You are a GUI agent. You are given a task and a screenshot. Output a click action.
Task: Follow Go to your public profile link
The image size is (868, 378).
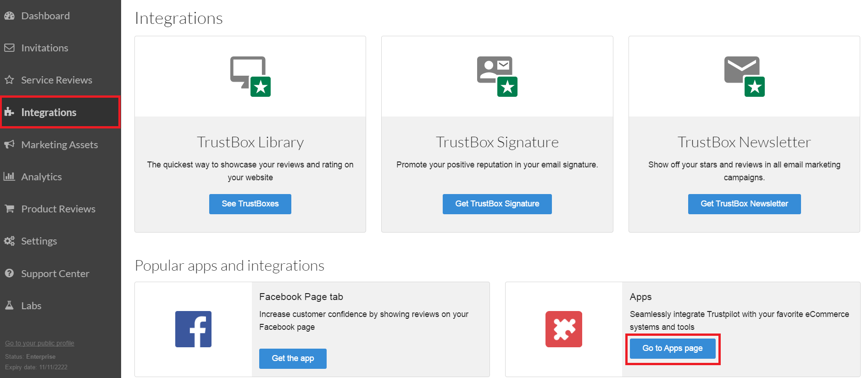tap(39, 343)
